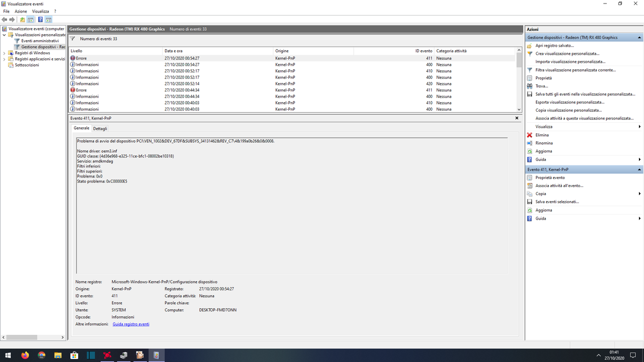Sort by the Categoria attività column header
The height and width of the screenshot is (362, 644).
pyautogui.click(x=475, y=51)
